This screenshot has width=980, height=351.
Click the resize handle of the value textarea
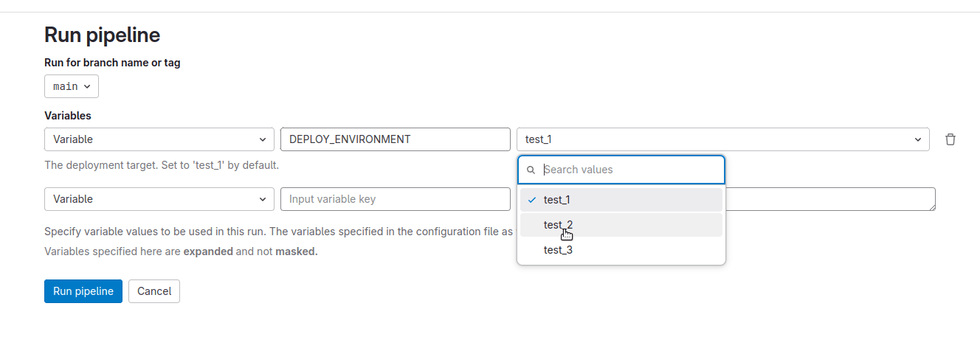932,207
